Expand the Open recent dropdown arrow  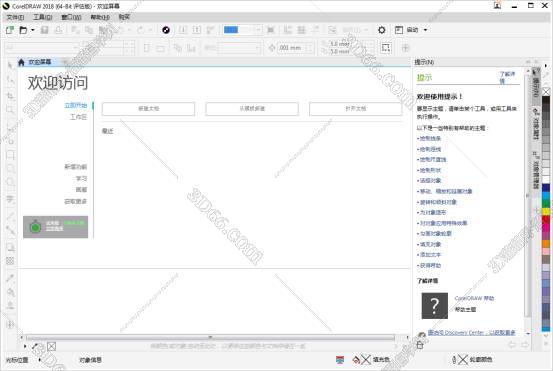click(33, 30)
